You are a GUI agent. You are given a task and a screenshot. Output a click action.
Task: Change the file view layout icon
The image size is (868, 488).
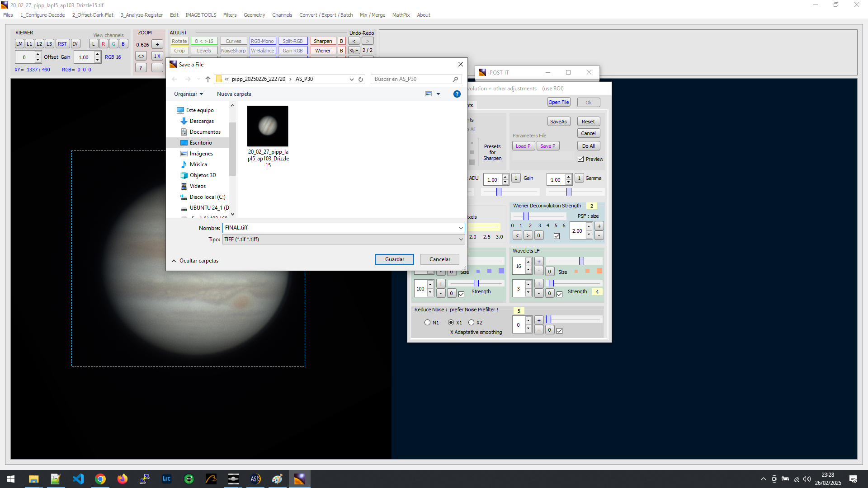[x=429, y=94]
